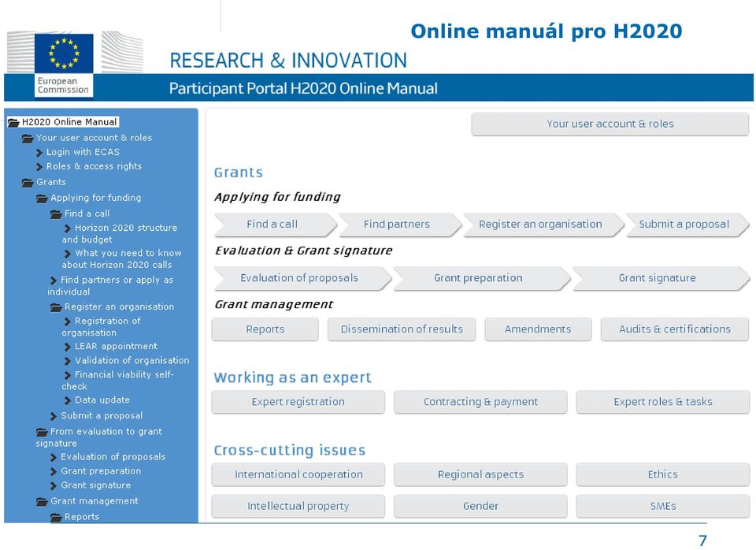Click the Cross-cutting issues heading
Screen dimensions: 756x550
point(289,451)
